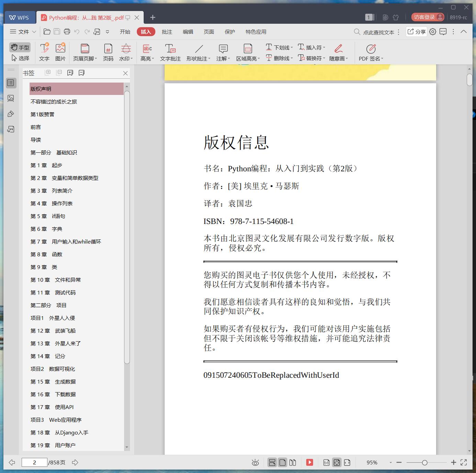Image resolution: width=476 pixels, height=473 pixels.
Task: Open the area highlight (区域高亮) dropdown
Action: [x=248, y=52]
